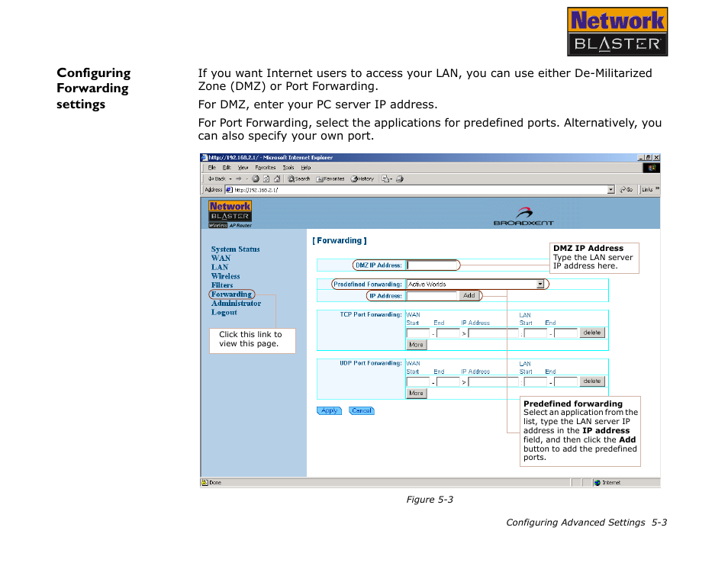Open the File menu
Screen dimensions: 728x566
click(211, 168)
